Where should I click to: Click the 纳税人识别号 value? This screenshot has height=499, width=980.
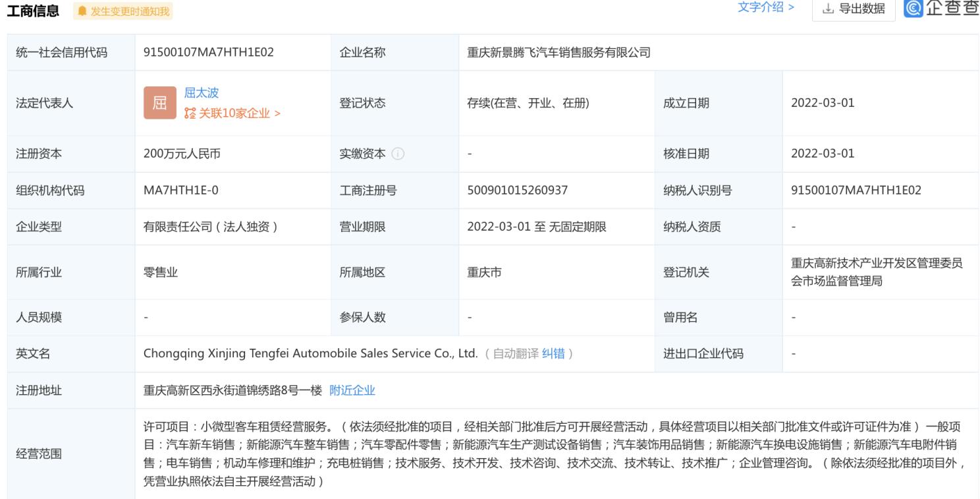click(x=856, y=191)
